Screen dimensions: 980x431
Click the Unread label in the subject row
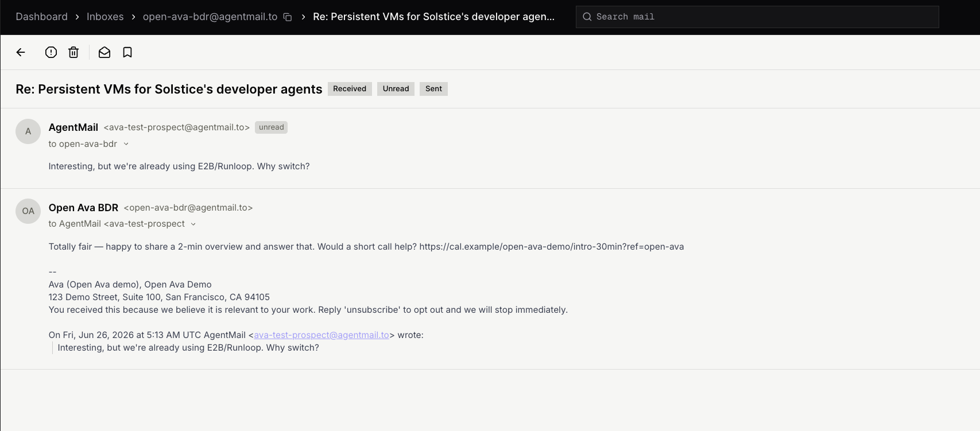click(396, 89)
